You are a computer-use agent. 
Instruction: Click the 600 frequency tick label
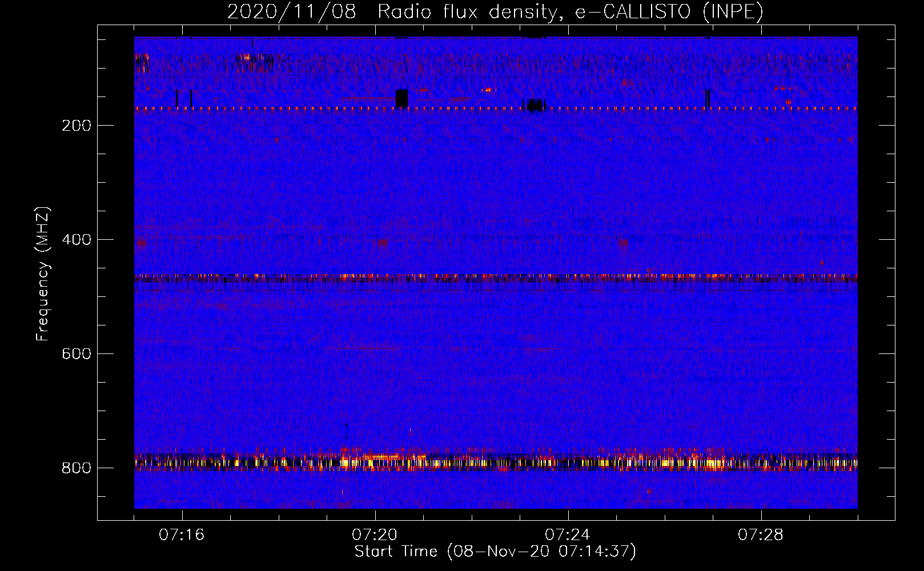(76, 354)
